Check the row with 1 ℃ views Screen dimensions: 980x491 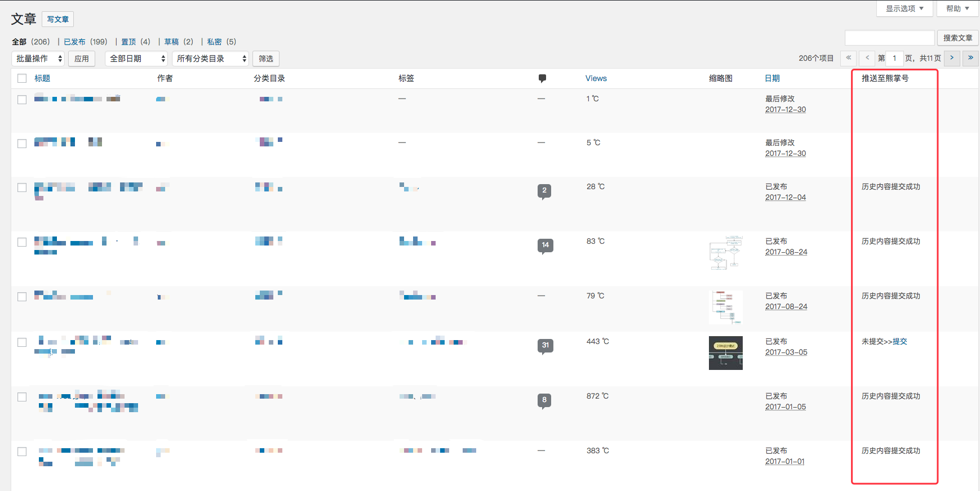(x=22, y=100)
